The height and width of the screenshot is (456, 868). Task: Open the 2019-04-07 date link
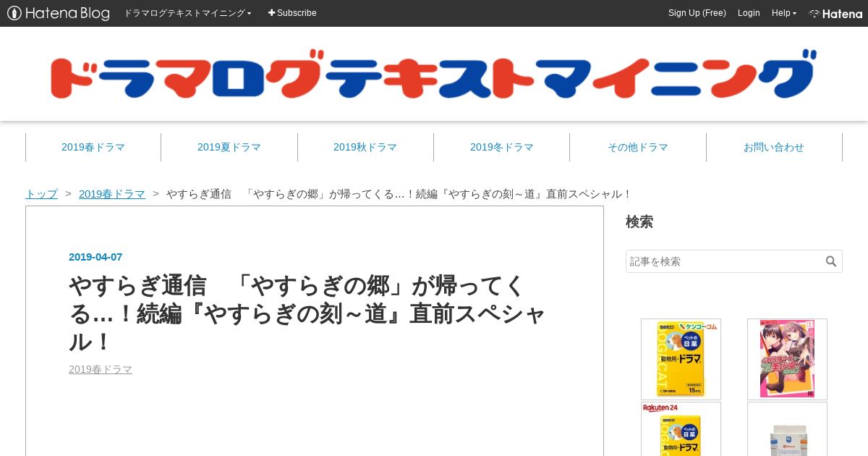[x=95, y=257]
